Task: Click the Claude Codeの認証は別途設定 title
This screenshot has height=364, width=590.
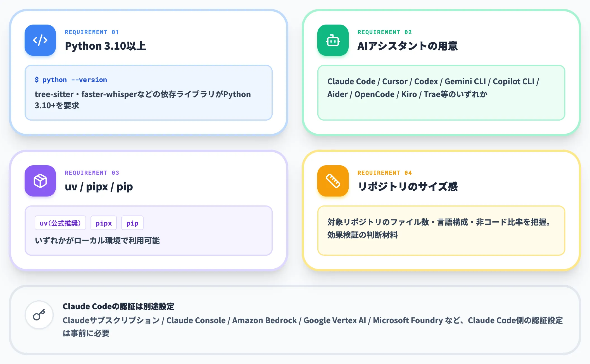Action: click(x=118, y=306)
